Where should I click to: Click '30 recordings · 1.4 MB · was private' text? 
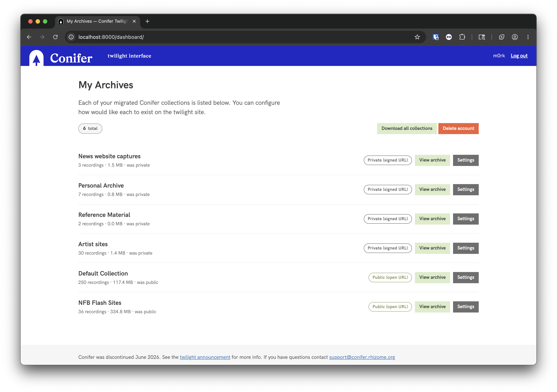tap(115, 253)
